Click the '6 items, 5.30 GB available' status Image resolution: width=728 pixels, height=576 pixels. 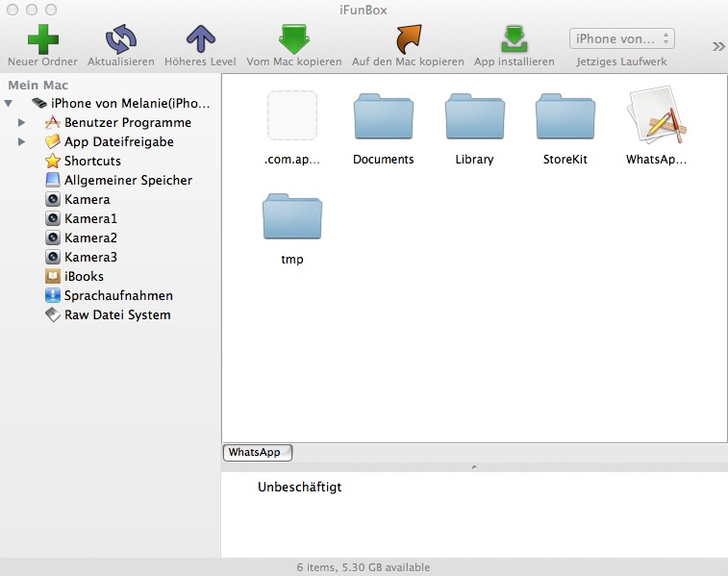click(364, 567)
